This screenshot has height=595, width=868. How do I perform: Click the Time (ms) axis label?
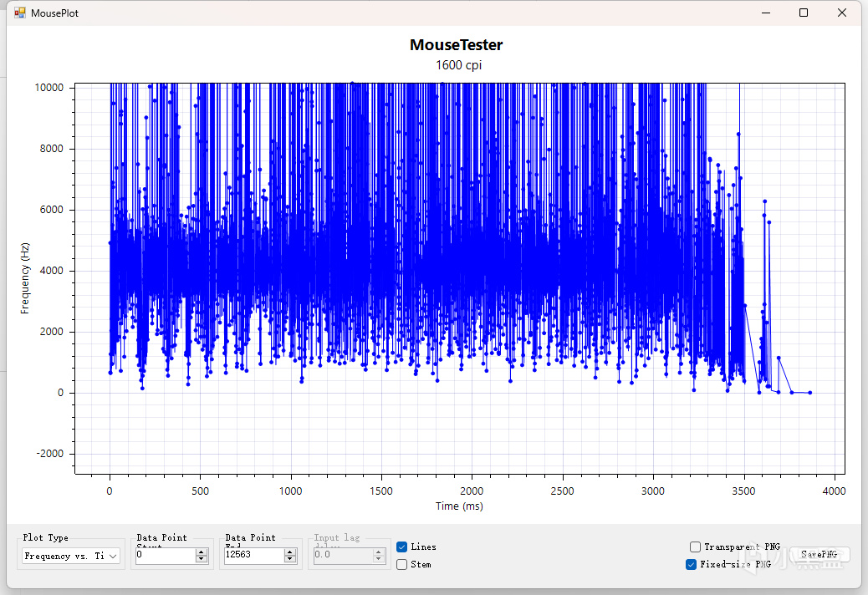point(459,506)
